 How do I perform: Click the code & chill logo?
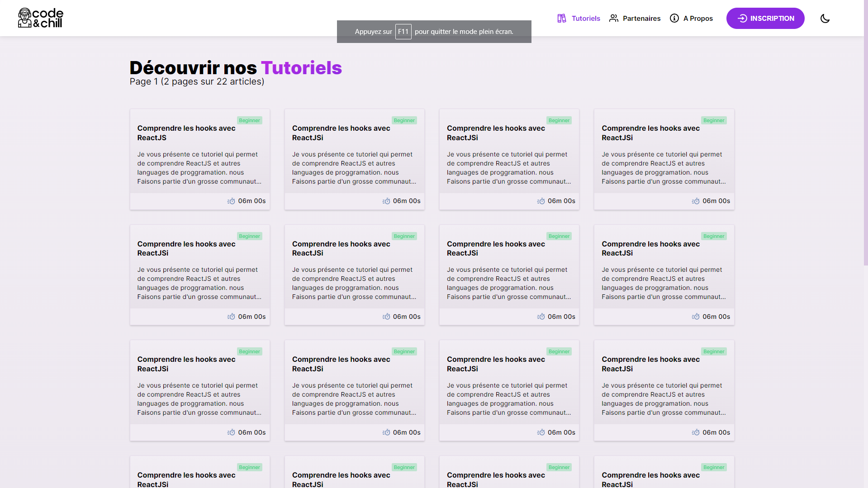click(x=41, y=18)
